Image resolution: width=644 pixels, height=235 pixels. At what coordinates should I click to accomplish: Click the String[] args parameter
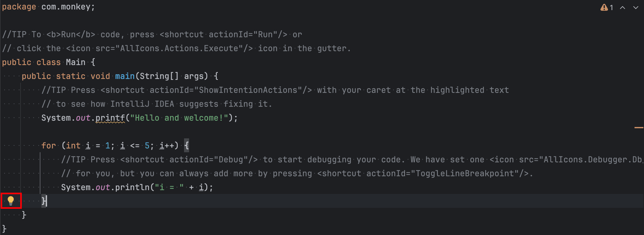click(x=174, y=76)
